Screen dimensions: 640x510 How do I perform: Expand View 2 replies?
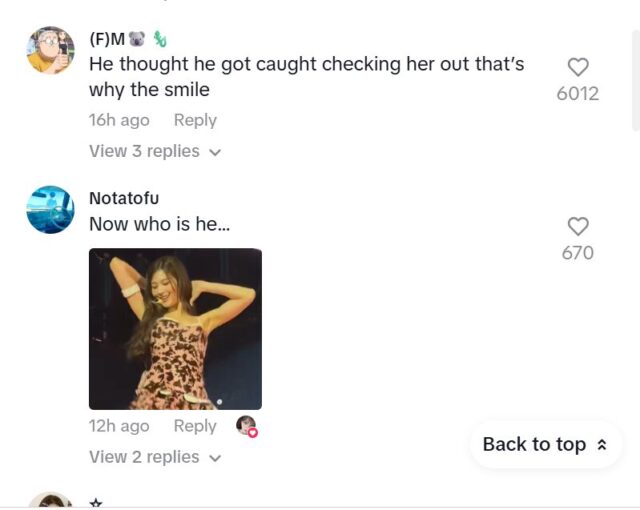(154, 457)
